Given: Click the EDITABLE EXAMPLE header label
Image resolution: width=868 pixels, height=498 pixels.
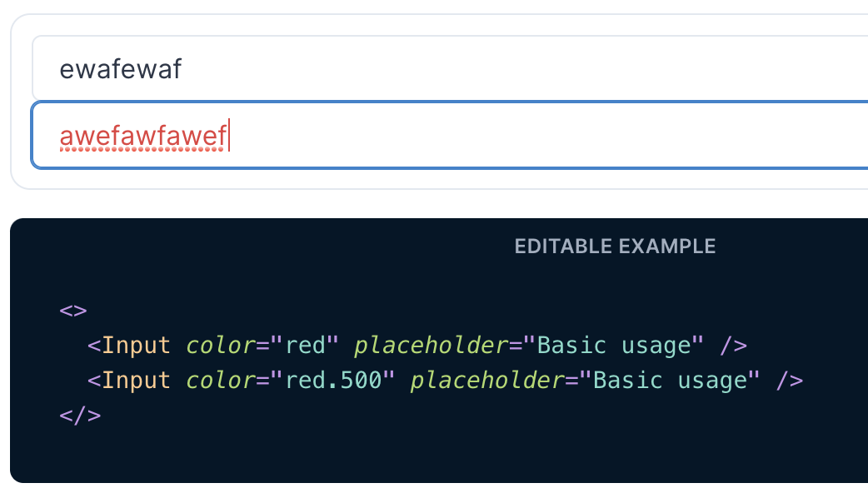Looking at the screenshot, I should click(x=615, y=247).
